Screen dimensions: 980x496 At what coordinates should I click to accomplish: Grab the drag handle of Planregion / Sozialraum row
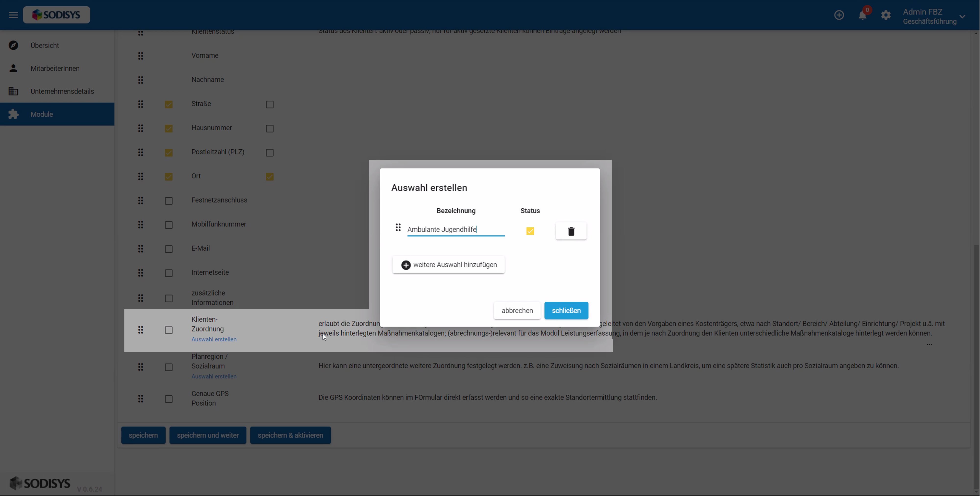coord(140,367)
